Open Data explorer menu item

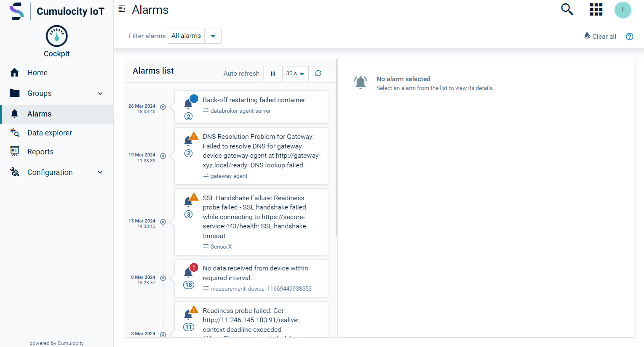point(57,133)
